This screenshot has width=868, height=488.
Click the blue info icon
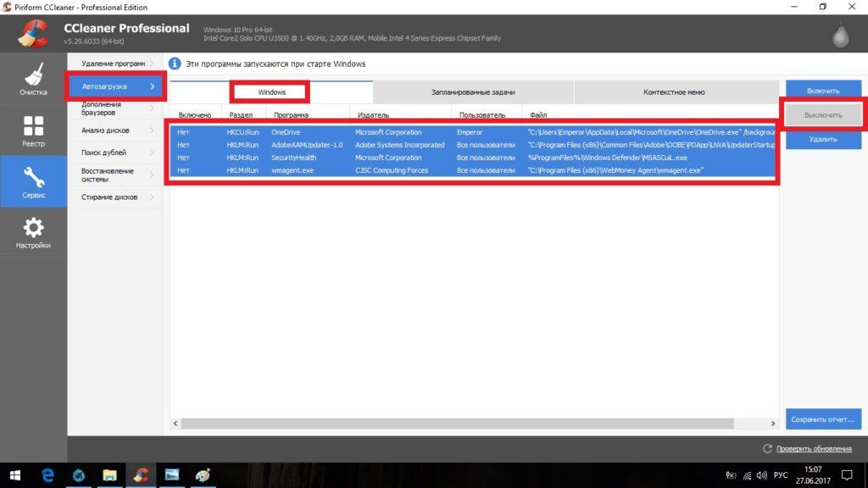175,64
